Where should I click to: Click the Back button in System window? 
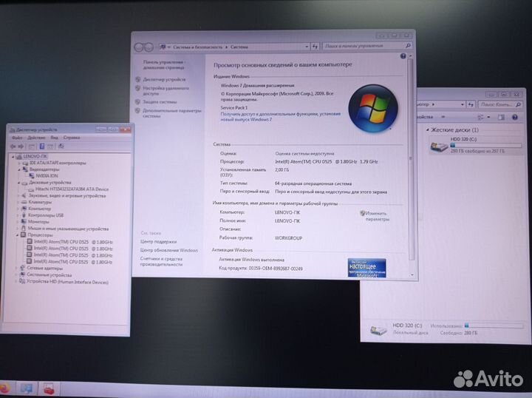coord(139,47)
